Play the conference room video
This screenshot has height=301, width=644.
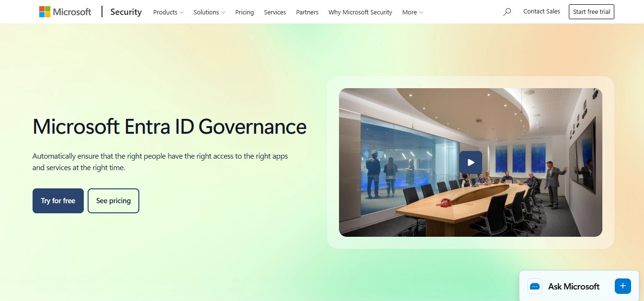(x=471, y=162)
